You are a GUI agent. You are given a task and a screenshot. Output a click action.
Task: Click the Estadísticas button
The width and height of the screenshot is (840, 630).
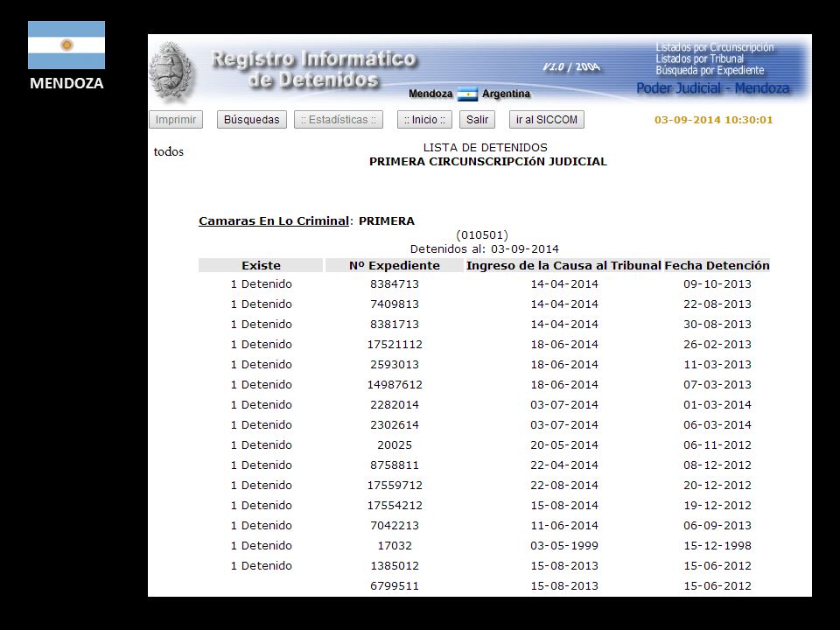[x=339, y=120]
